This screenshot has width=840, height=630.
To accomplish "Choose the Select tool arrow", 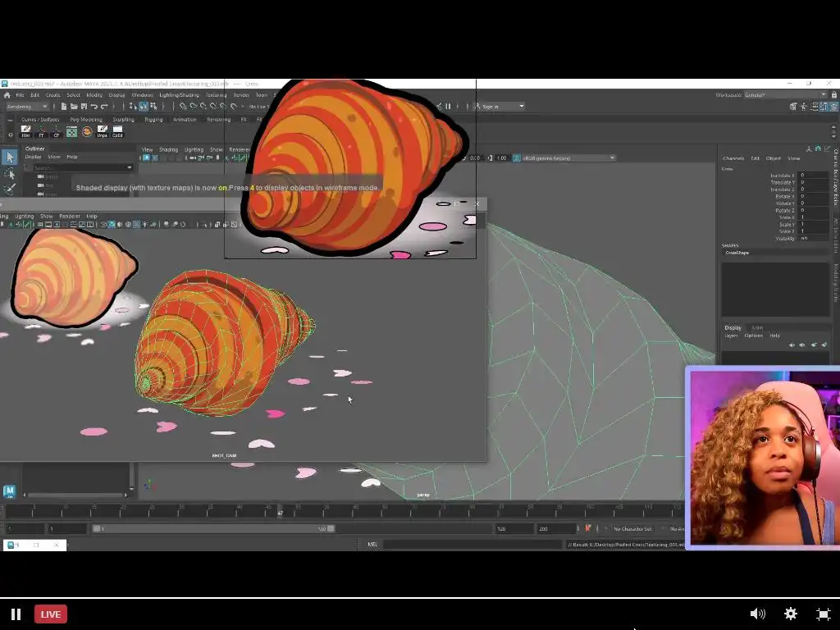I will click(10, 157).
